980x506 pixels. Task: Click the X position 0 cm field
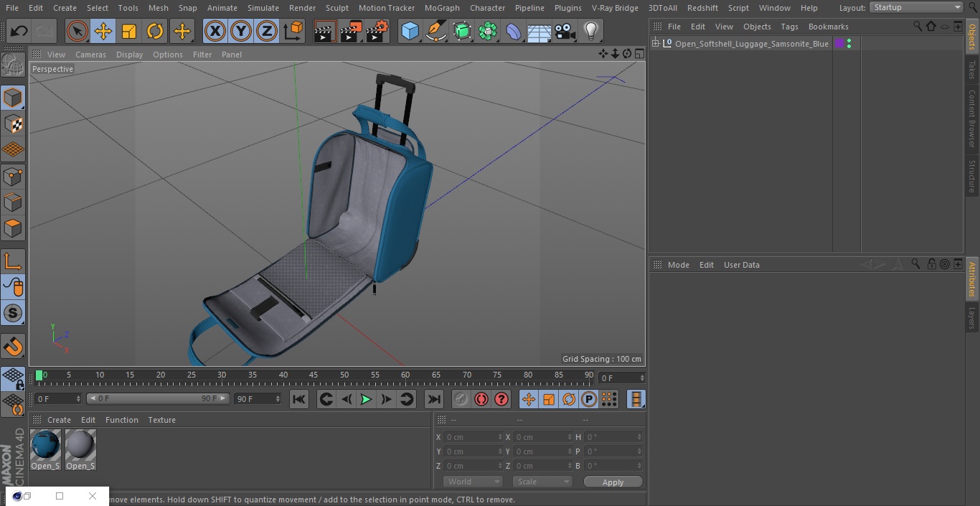(x=472, y=437)
